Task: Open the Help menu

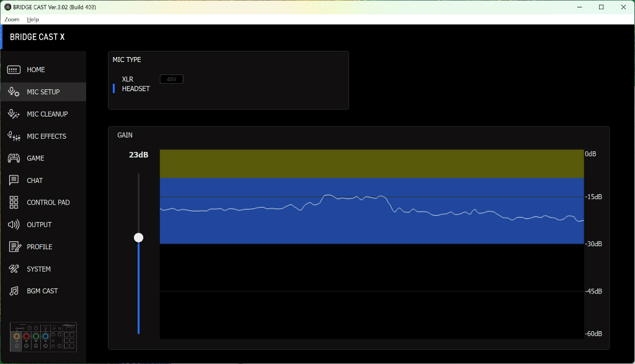Action: click(33, 19)
